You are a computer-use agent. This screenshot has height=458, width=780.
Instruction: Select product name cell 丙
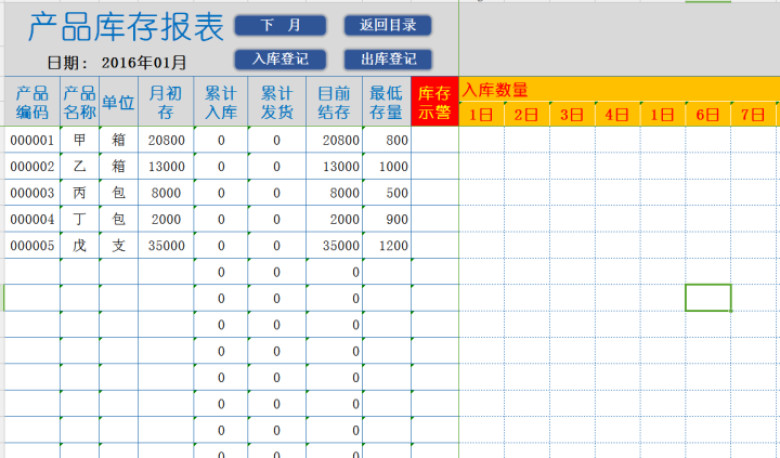[x=80, y=193]
